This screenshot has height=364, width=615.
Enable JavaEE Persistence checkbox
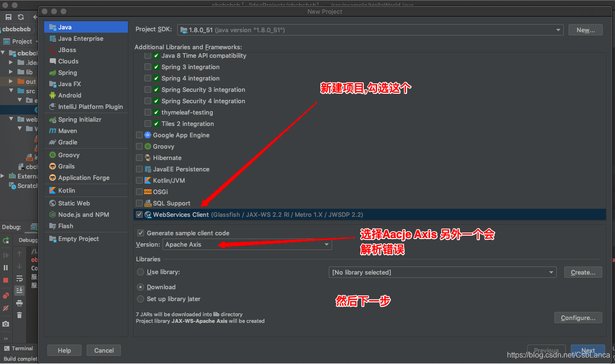point(139,169)
